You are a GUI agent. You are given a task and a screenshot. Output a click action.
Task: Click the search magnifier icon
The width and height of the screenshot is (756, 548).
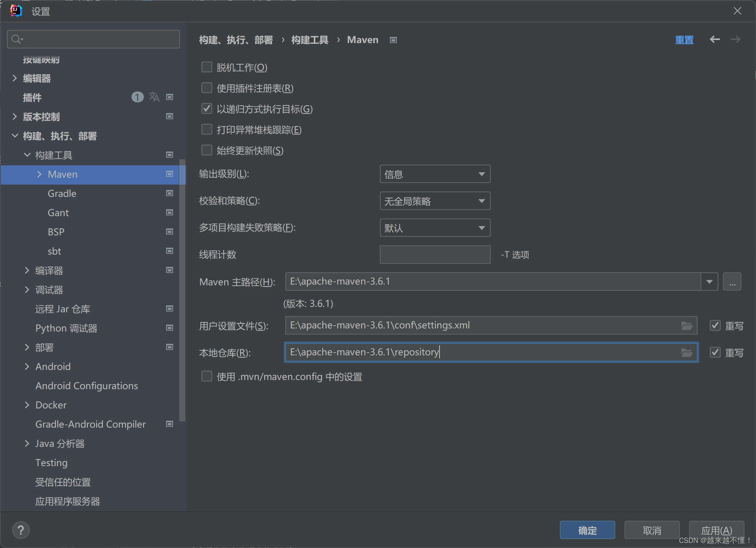click(17, 39)
